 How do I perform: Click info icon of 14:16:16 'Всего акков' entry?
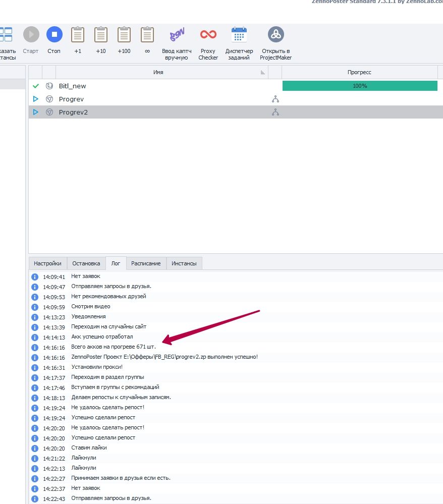pos(35,348)
